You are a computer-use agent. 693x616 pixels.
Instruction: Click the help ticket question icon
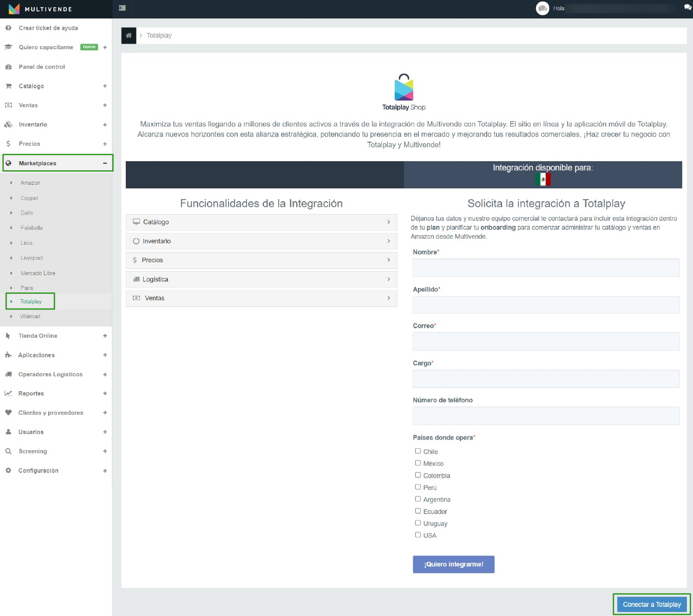tap(8, 28)
